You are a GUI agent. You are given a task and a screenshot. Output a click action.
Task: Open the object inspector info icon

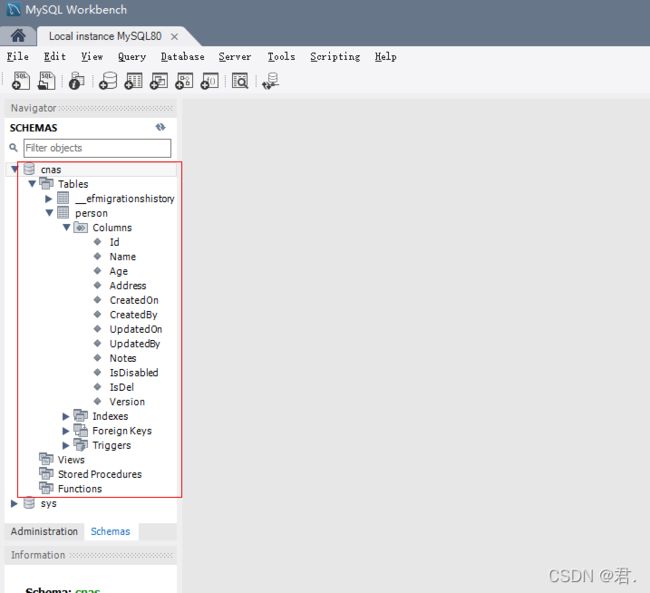[76, 81]
